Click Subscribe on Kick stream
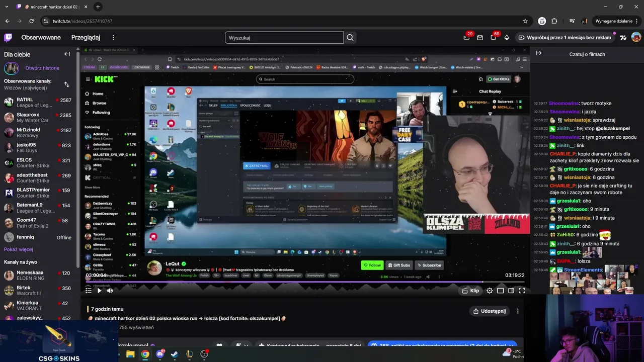Image resolution: width=644 pixels, height=362 pixels. tap(429, 265)
